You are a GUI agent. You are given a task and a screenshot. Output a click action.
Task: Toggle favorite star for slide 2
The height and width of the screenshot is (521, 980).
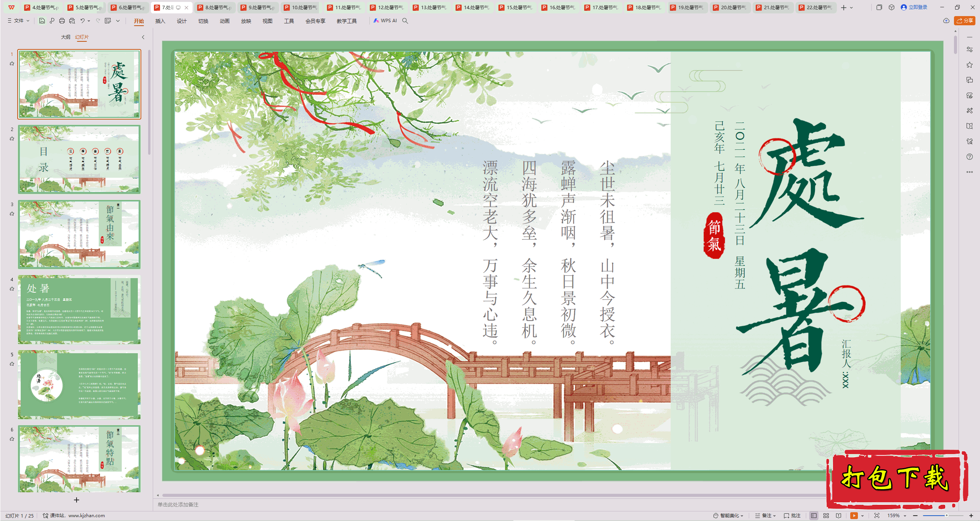coord(12,139)
